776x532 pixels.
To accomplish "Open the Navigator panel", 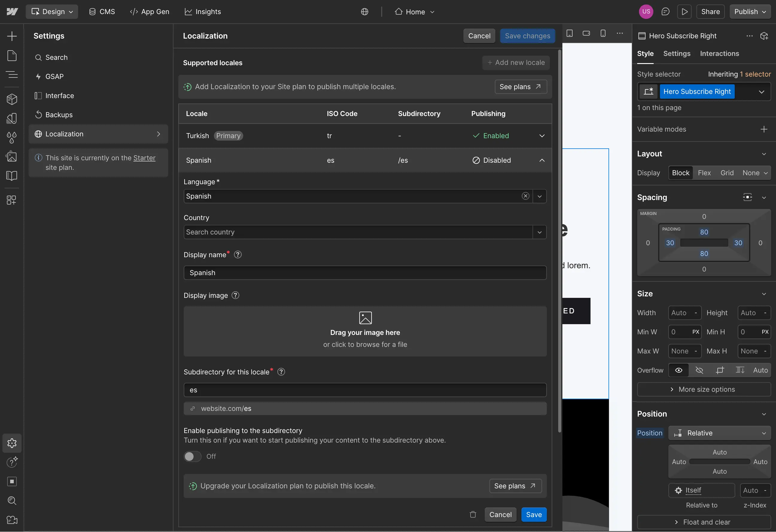I will pyautogui.click(x=12, y=75).
